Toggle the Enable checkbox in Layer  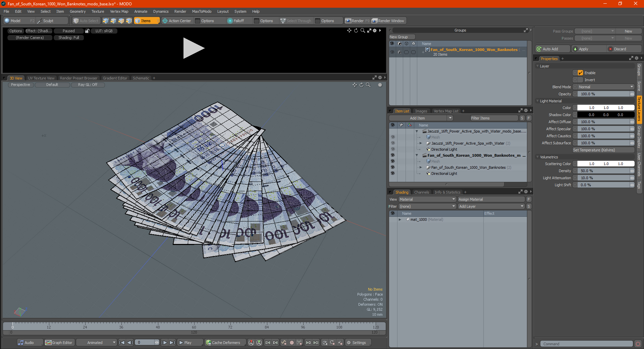click(580, 73)
